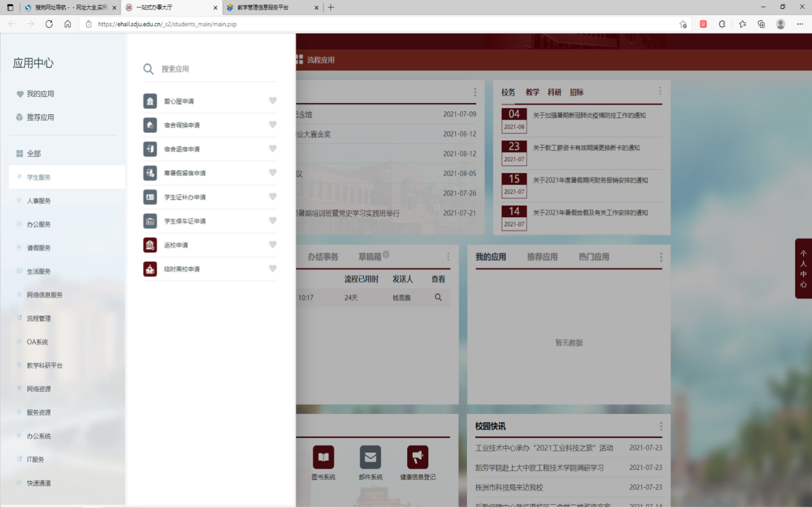Open the notices panel three-dot menu

660,91
